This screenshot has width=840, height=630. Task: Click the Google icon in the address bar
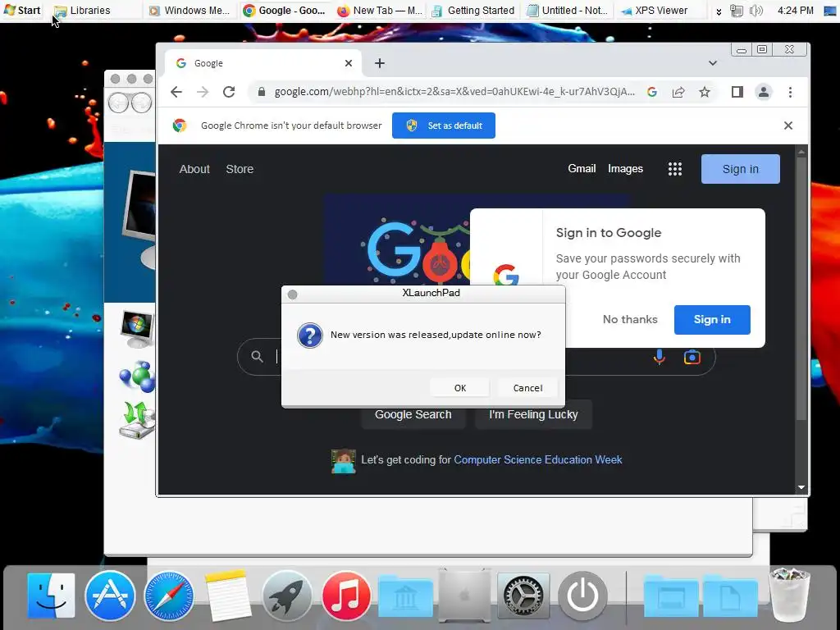click(652, 92)
